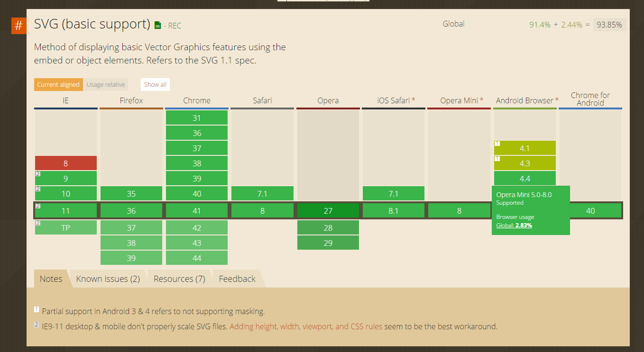Select the Opera Mini 8 support cell
The image size is (644, 352).
[x=459, y=210]
